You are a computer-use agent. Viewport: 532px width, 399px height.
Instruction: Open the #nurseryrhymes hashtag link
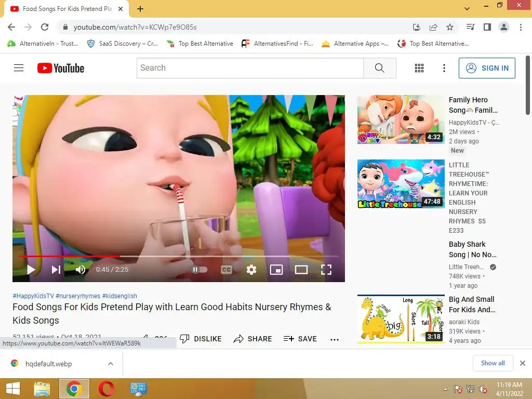[x=78, y=296]
